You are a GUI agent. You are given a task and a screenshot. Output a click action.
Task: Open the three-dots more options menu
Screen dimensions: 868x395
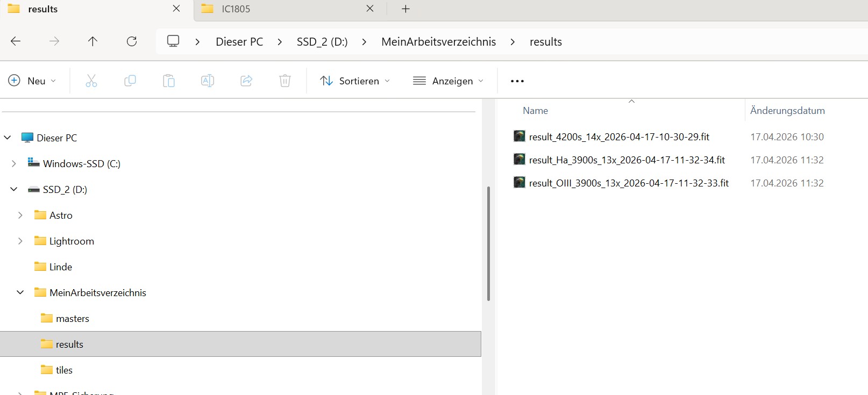pos(517,81)
